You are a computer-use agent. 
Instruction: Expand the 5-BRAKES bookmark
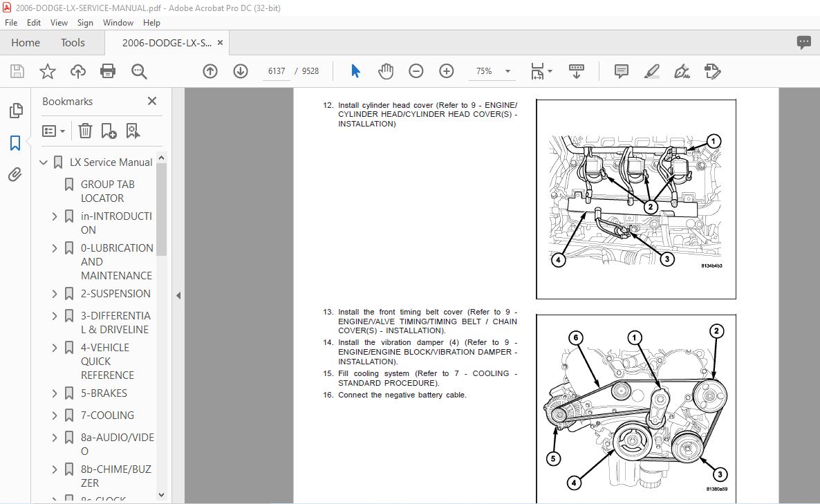55,393
